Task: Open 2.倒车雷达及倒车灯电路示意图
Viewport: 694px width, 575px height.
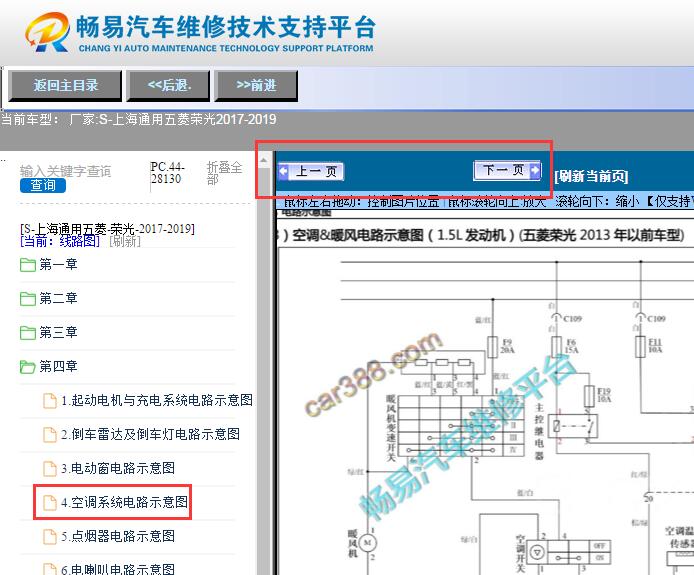Action: point(150,434)
